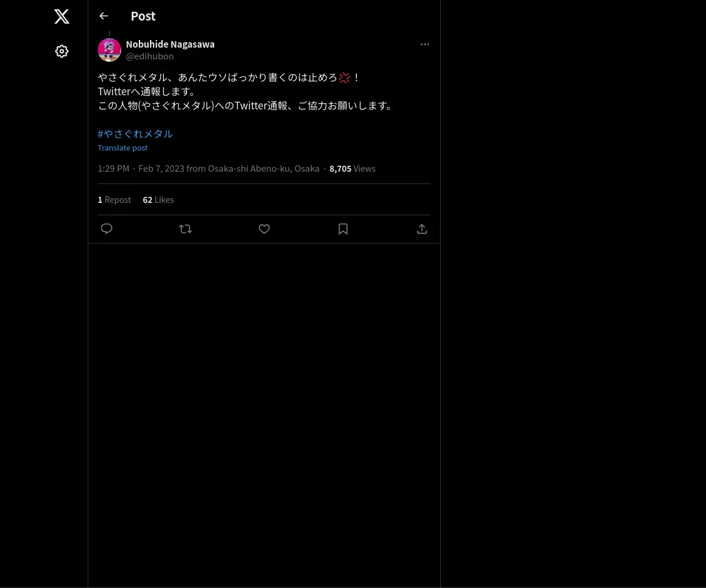View the 62 Likes list
Image resolution: width=706 pixels, height=588 pixels.
pos(158,199)
